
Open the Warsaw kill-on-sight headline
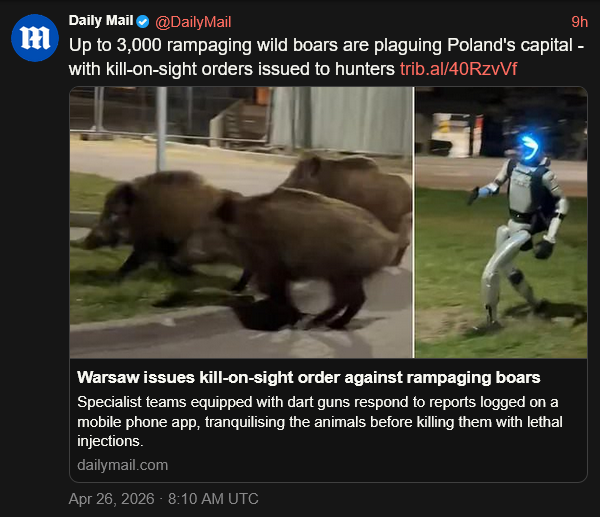click(308, 377)
